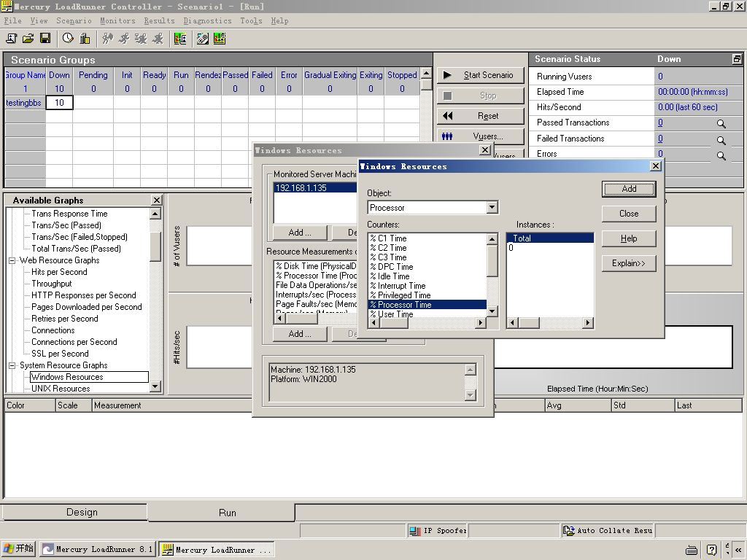Click Instances list right scroll arrow

click(x=588, y=323)
